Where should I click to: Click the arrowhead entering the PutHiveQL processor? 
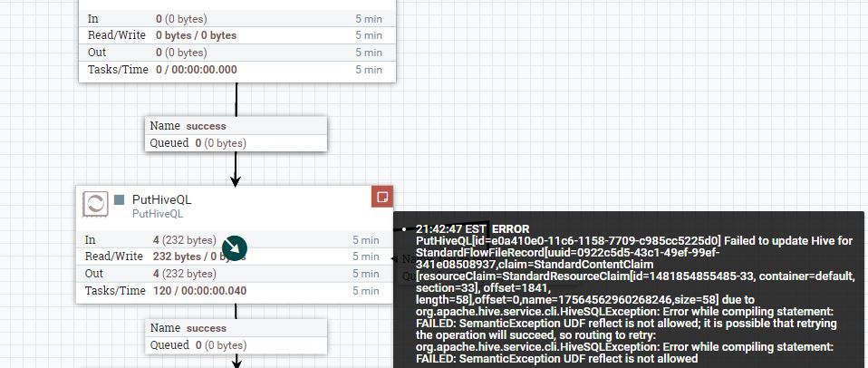click(x=236, y=180)
